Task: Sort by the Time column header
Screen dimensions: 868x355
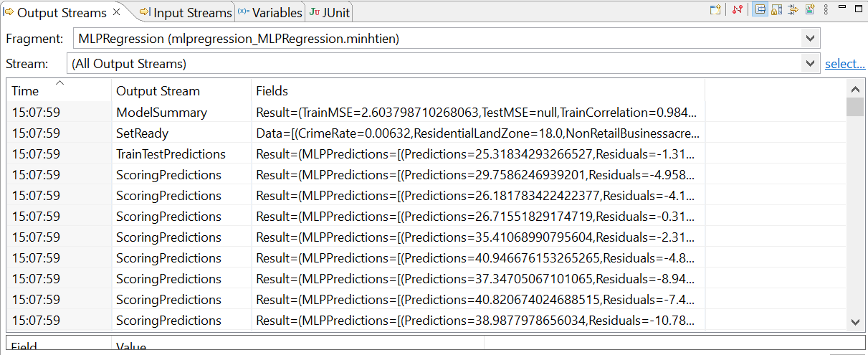Action: pos(59,91)
